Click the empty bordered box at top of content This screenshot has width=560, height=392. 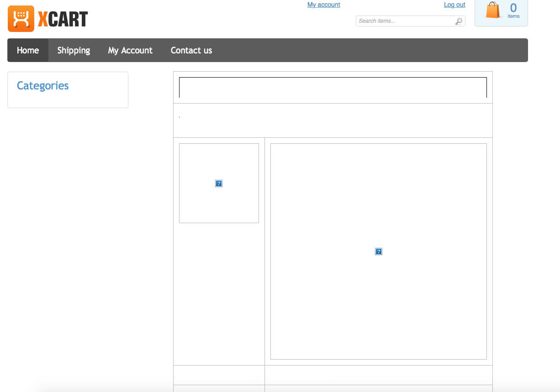click(x=333, y=87)
